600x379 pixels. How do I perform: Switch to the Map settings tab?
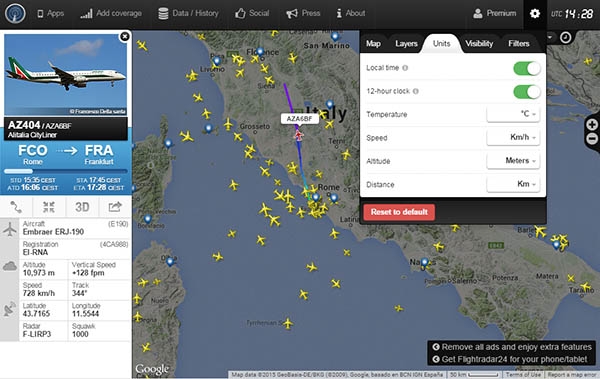pyautogui.click(x=373, y=44)
